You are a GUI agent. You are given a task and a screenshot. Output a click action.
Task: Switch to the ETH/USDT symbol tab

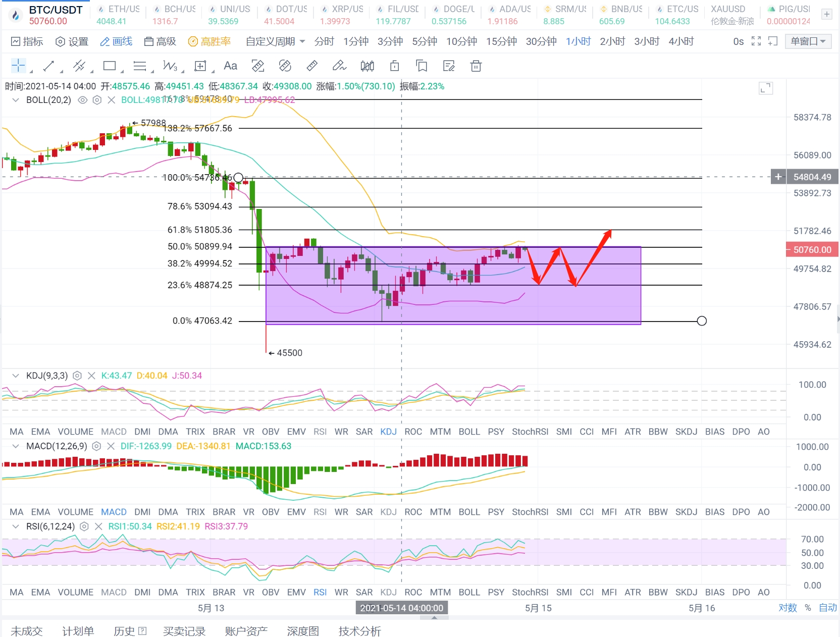(x=118, y=15)
